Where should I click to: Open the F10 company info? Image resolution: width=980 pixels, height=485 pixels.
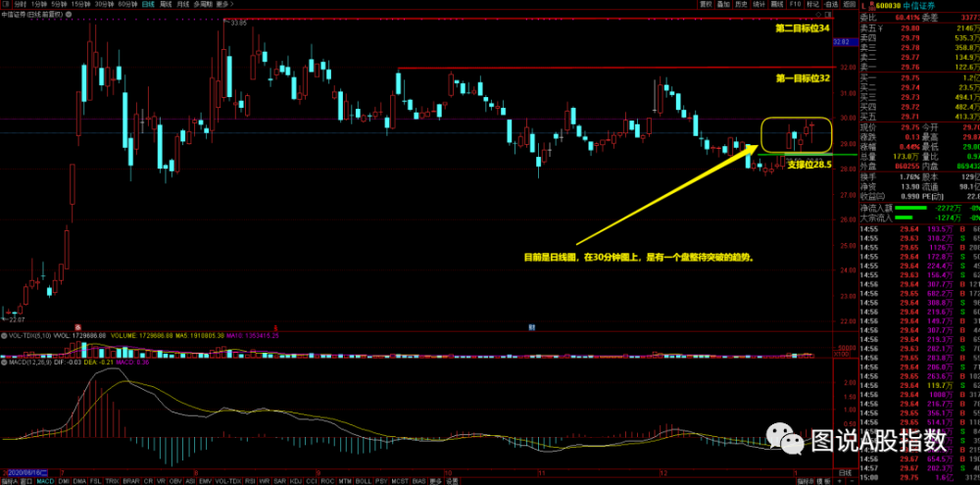point(795,4)
